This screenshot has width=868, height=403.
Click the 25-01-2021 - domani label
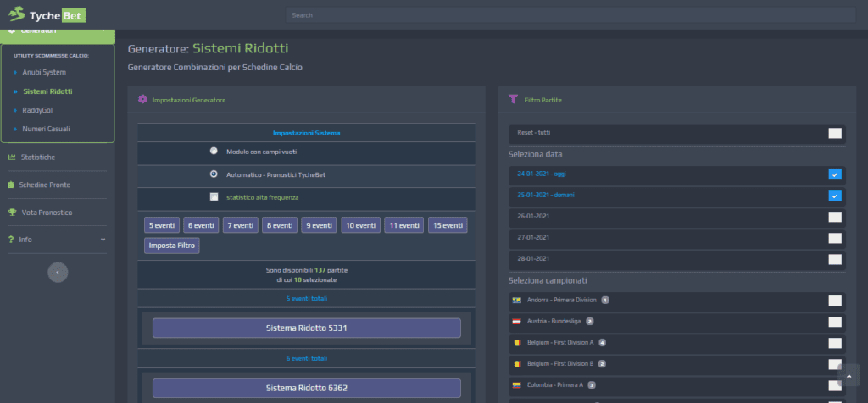click(x=545, y=195)
